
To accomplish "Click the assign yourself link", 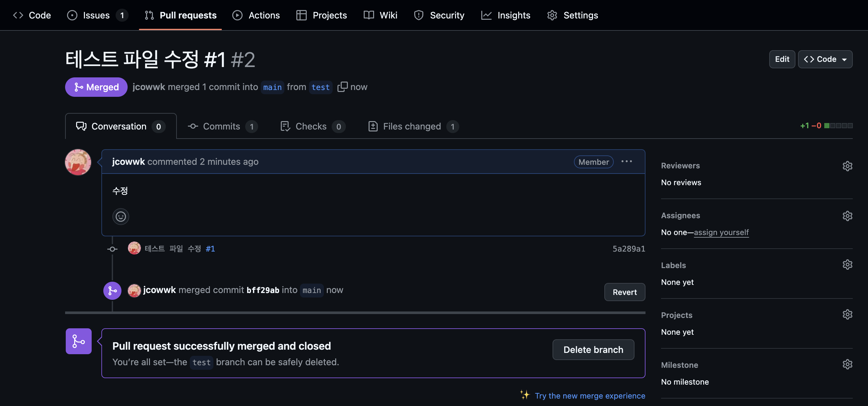I will [721, 232].
